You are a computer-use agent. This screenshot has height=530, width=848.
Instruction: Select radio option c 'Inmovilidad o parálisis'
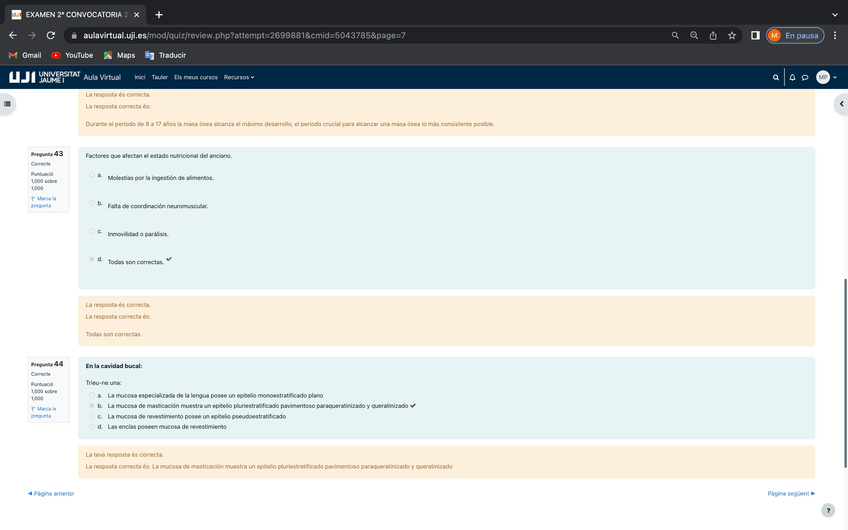point(92,231)
